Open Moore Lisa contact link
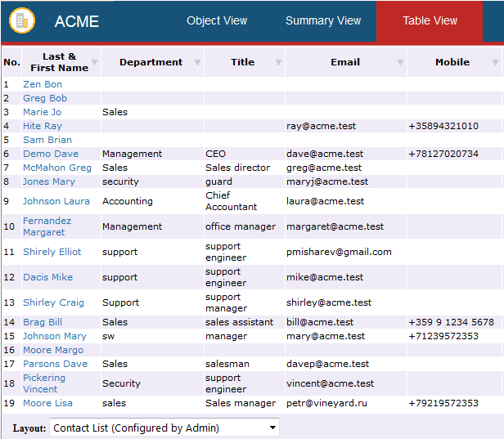Image resolution: width=504 pixels, height=439 pixels. point(47,403)
